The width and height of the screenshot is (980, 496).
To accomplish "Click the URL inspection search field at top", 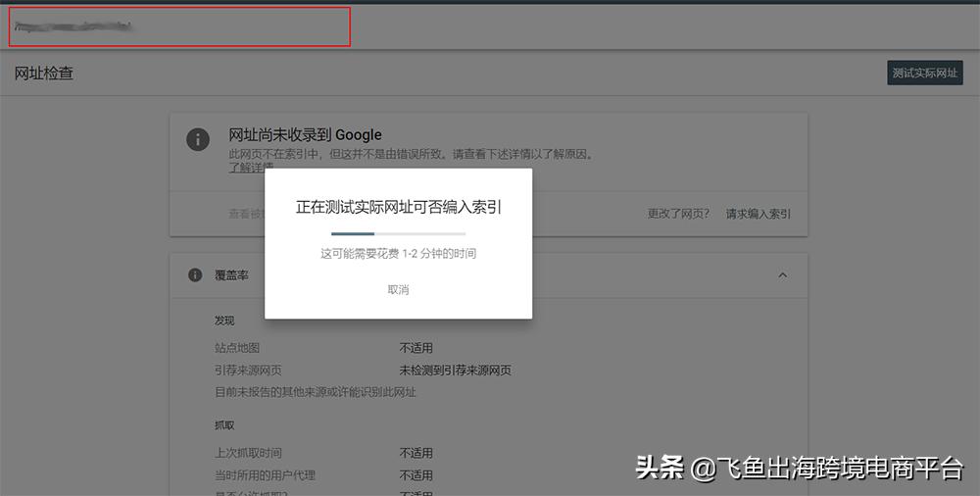I will 179,26.
